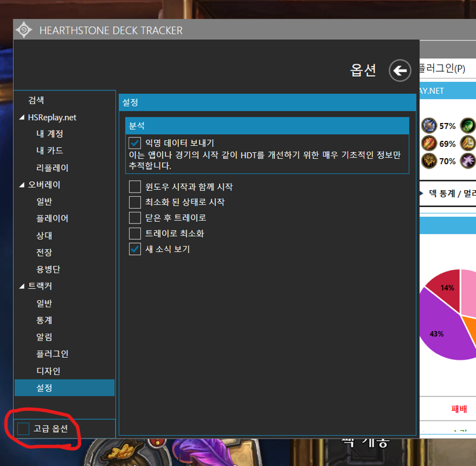Screen dimensions: 476x466
Task: Click the 57% win rate value
Action: tap(447, 126)
